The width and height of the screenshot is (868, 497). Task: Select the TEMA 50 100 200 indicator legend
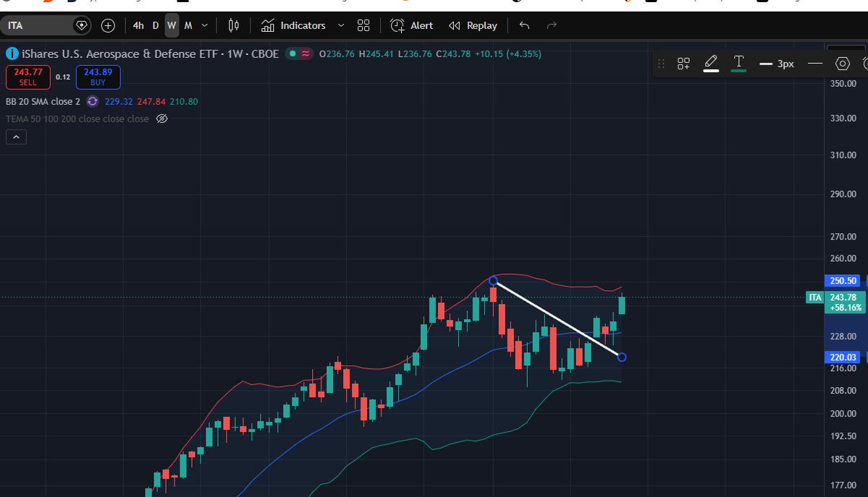click(77, 119)
